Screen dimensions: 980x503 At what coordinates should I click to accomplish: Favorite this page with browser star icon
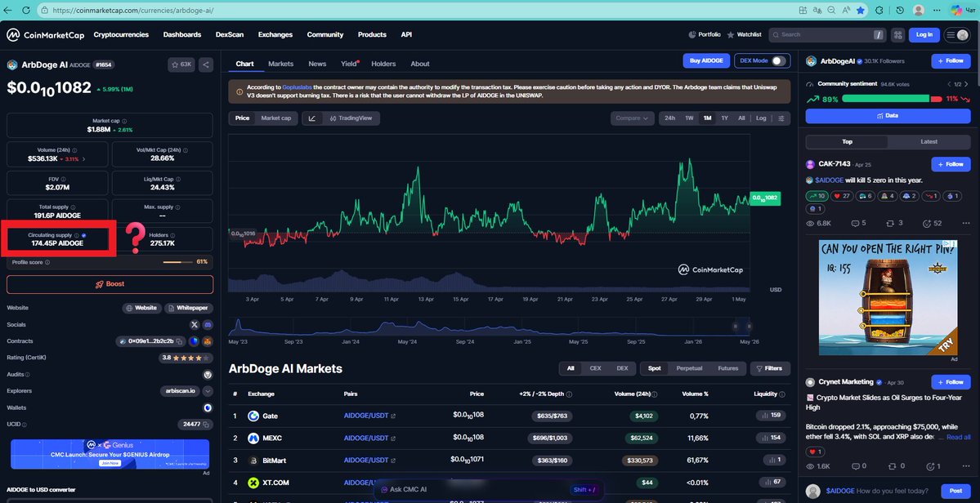click(x=860, y=11)
